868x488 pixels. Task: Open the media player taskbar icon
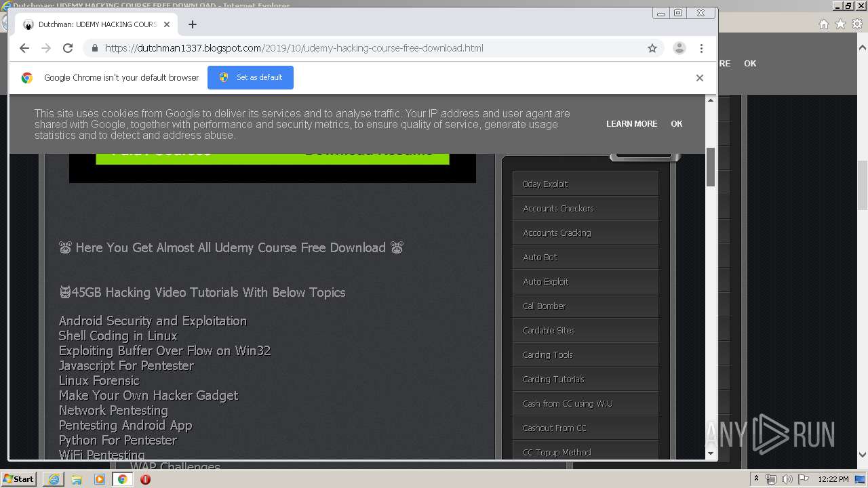[x=100, y=479]
